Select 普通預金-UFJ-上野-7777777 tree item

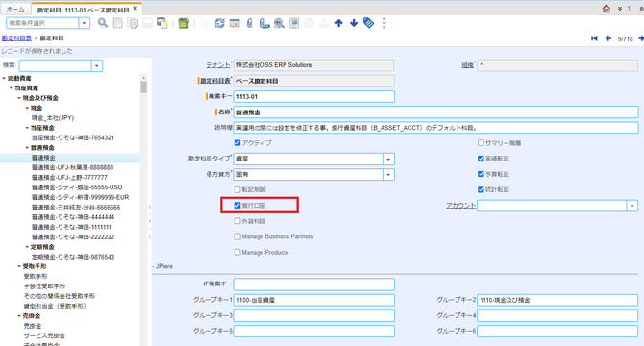[69, 177]
